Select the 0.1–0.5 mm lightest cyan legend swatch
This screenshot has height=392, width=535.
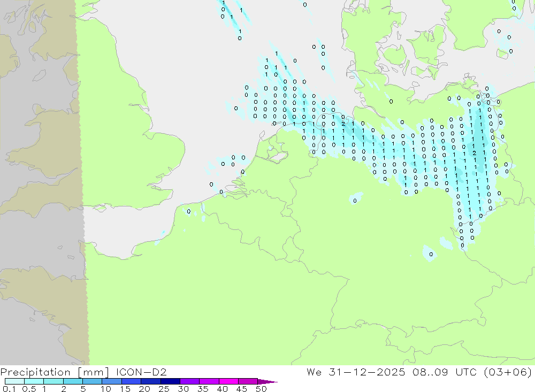tap(14, 381)
